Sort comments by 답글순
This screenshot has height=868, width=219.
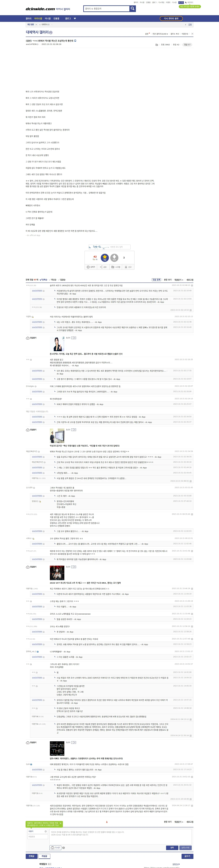(x=62, y=280)
